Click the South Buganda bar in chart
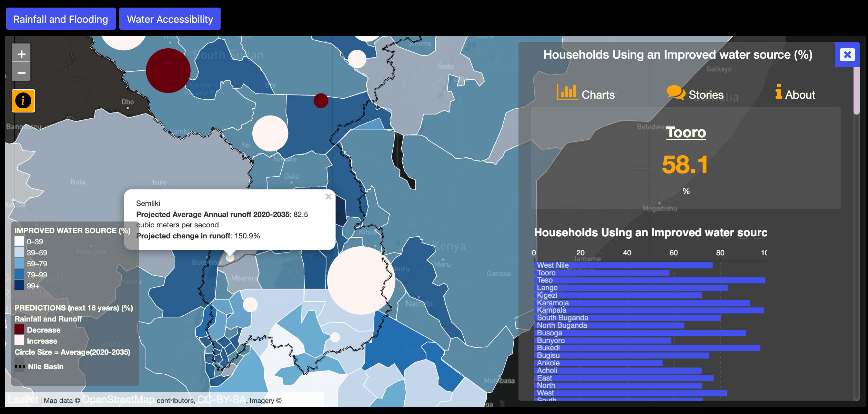 (x=627, y=318)
